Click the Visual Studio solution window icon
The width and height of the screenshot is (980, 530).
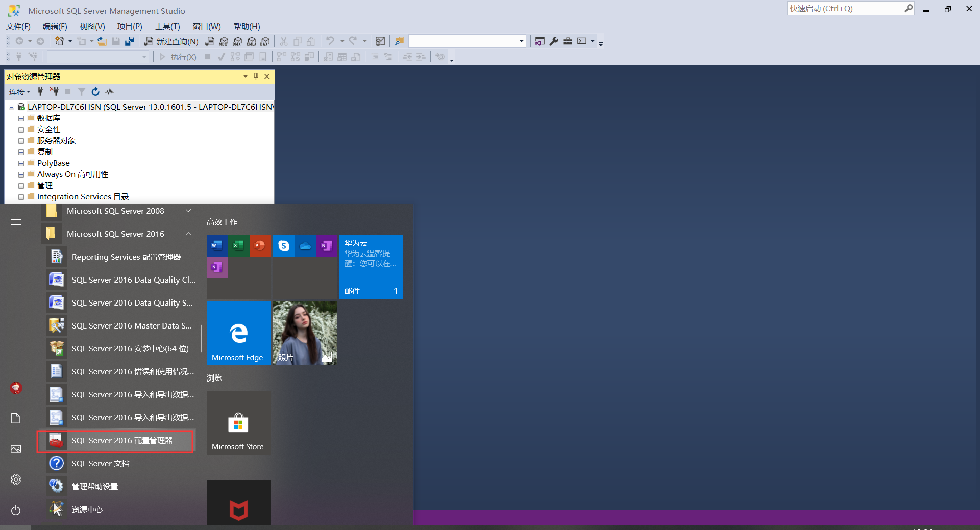click(x=540, y=41)
